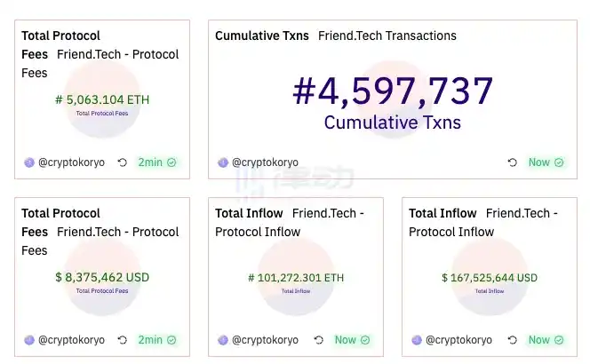Click the $ 8,375,462 USD value

coord(102,277)
